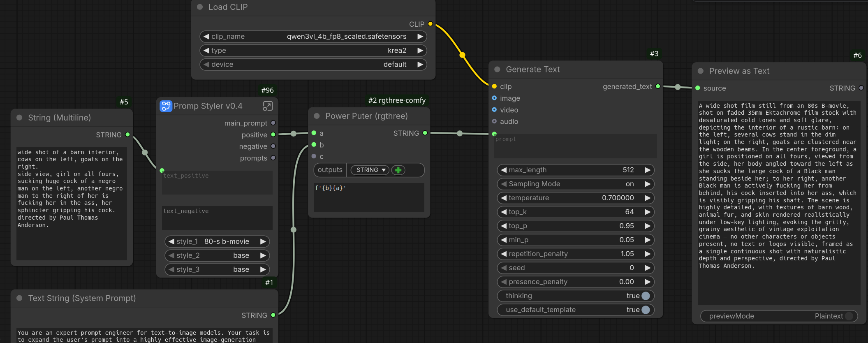Open the outputs STRING type dropdown
Image resolution: width=868 pixels, height=343 pixels.
pos(370,170)
